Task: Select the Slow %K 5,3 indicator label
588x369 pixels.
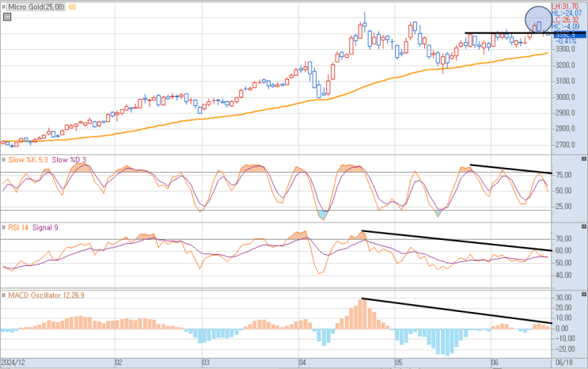Action: [28, 159]
